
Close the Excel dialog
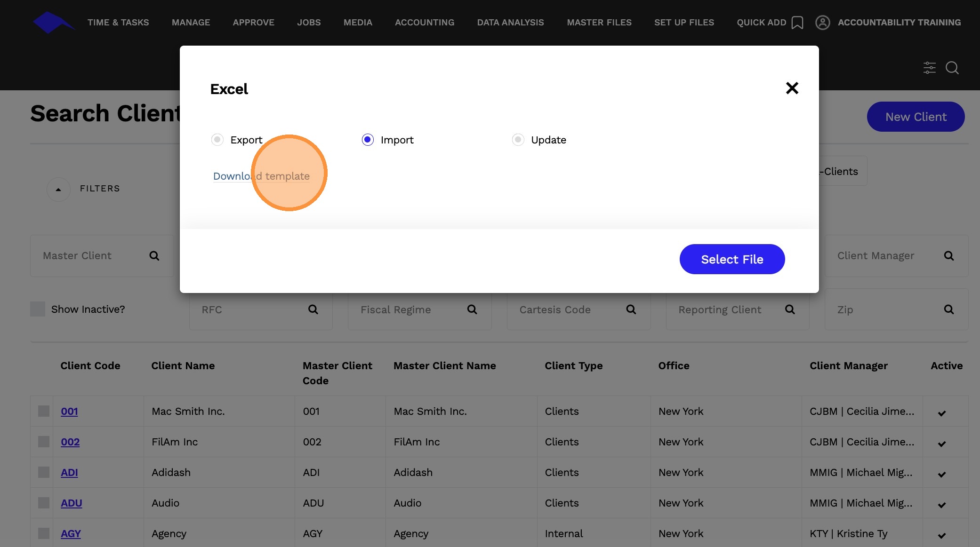792,88
